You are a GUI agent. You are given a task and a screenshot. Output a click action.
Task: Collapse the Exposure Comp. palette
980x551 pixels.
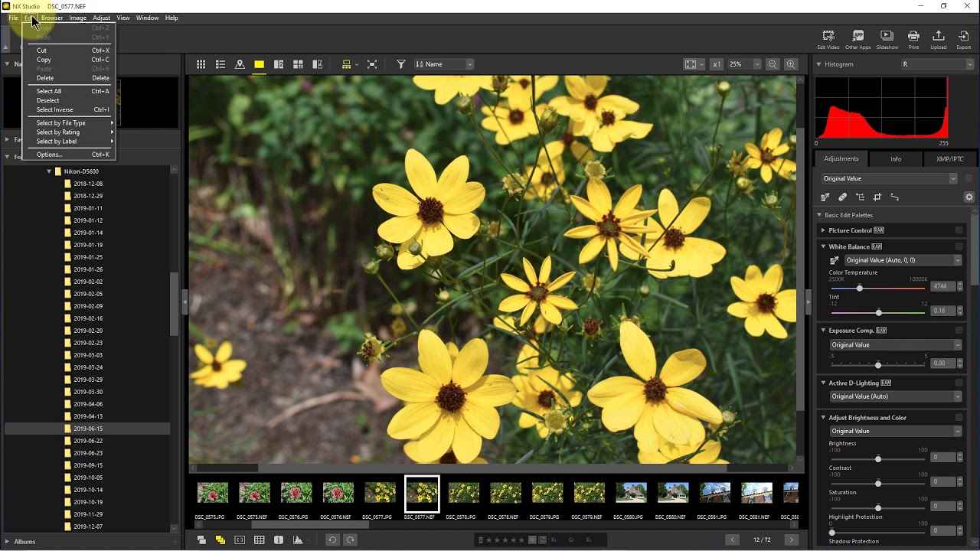click(x=823, y=331)
